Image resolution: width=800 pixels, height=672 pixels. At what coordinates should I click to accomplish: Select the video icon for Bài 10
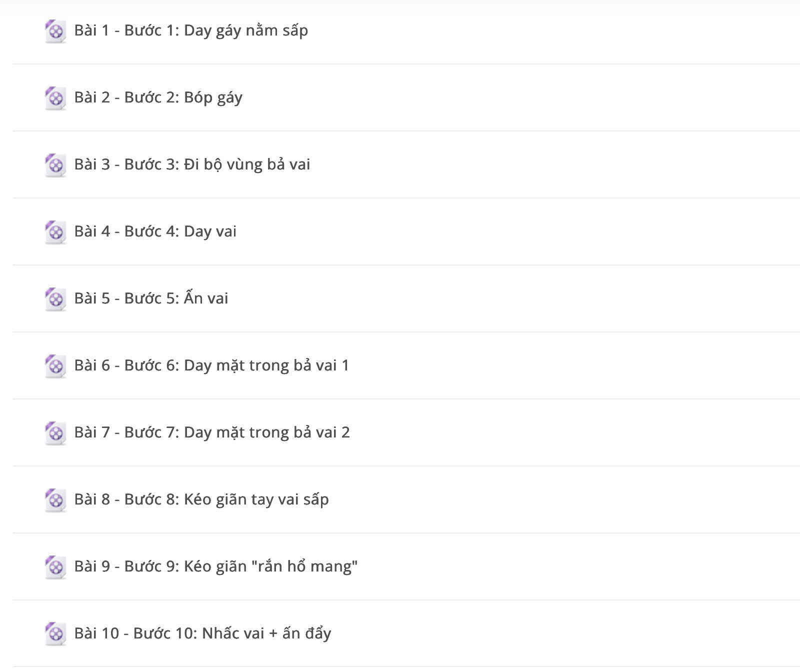55,634
